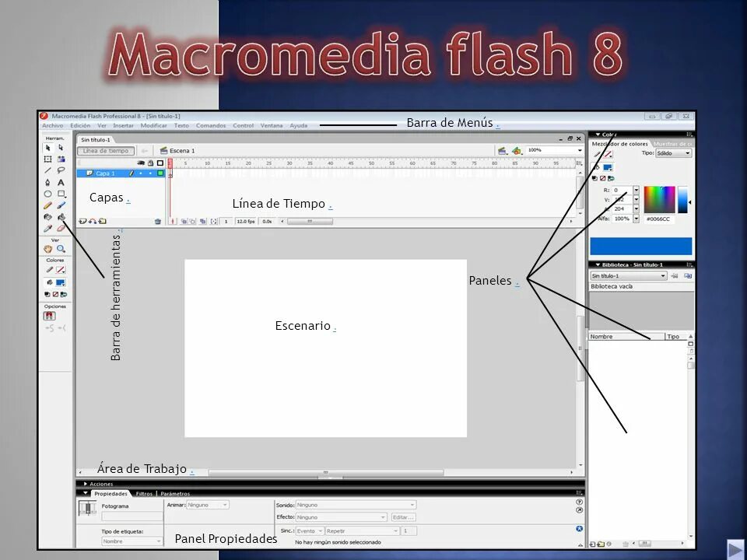Toggle Snap to Objects magnet option
747x560 pixels.
[50, 316]
